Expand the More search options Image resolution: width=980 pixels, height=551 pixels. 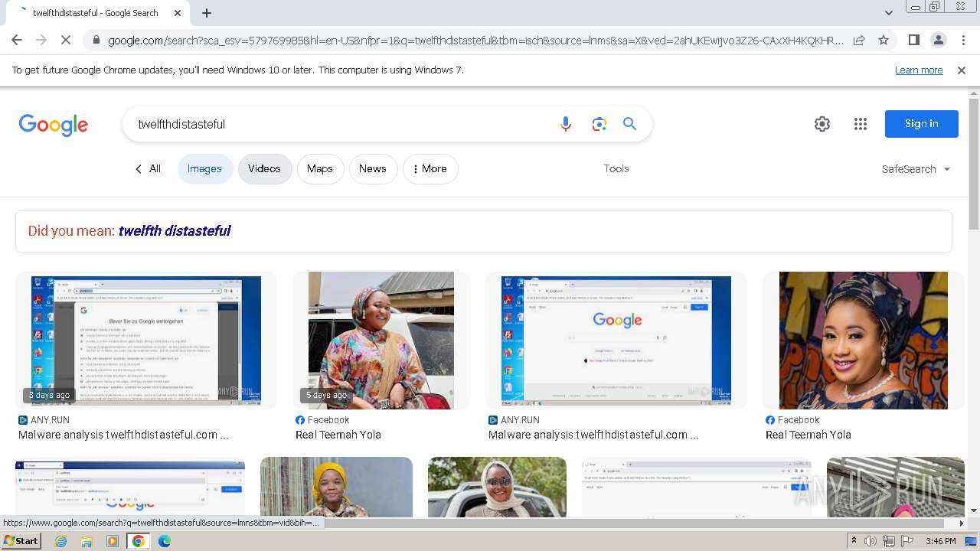(x=430, y=169)
